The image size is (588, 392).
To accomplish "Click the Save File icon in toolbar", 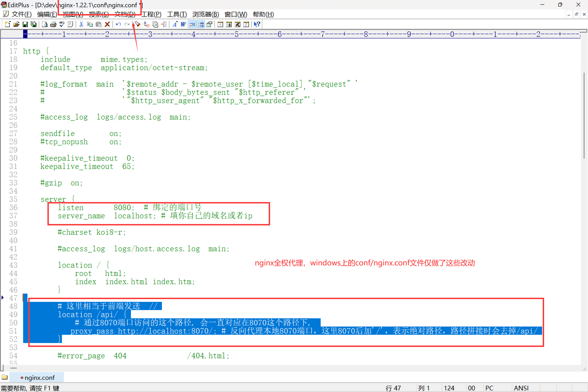I will point(25,24).
